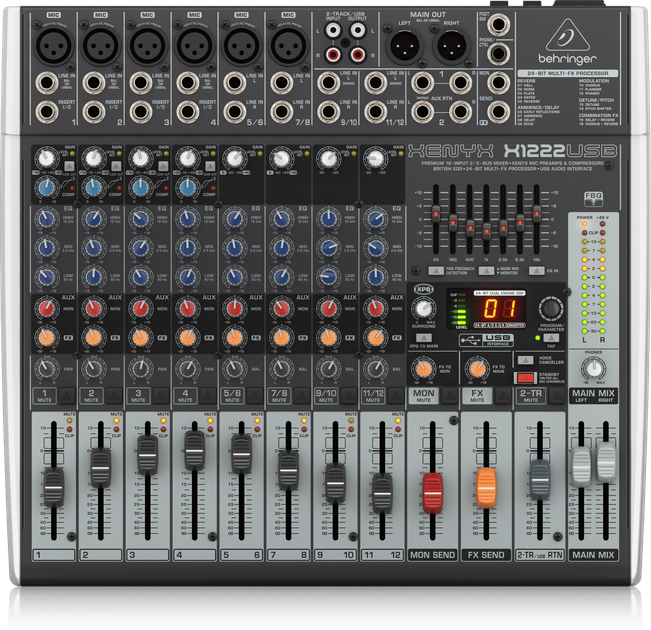Screen dimensions: 651x630
Task: Click the 1k graphic EQ slider
Action: [x=486, y=231]
